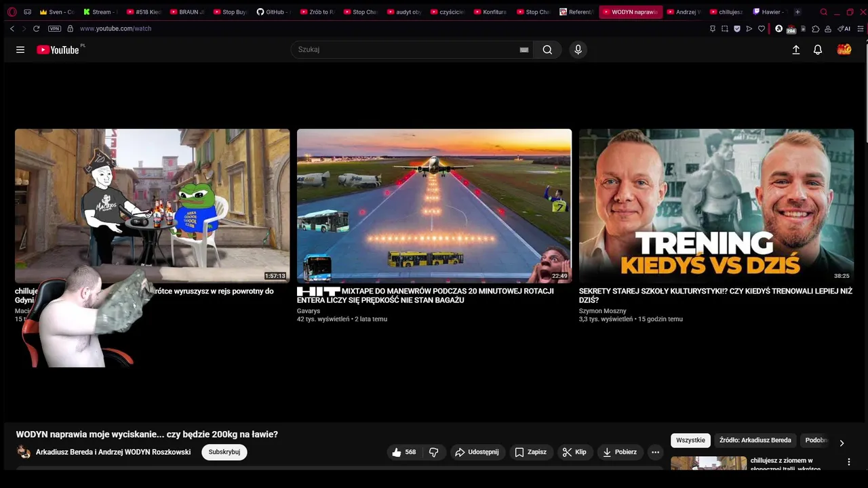Click the Subskrybuj button

[x=224, y=452]
